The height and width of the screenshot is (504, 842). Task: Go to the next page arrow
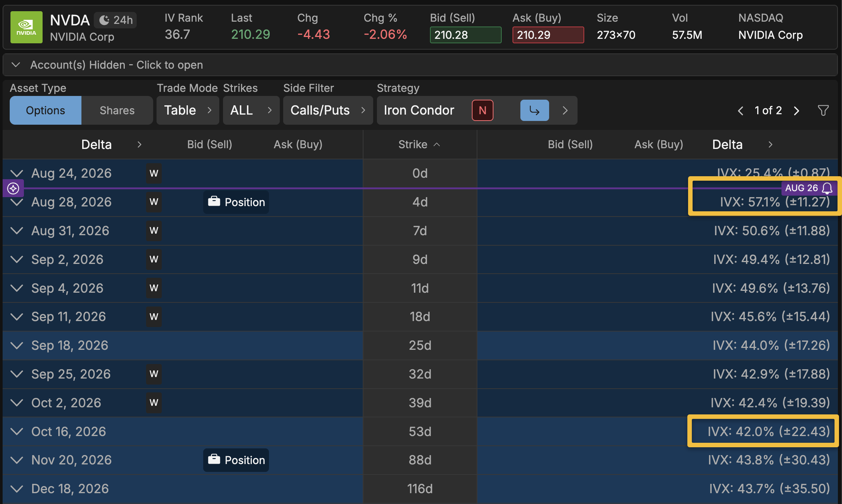coord(796,111)
